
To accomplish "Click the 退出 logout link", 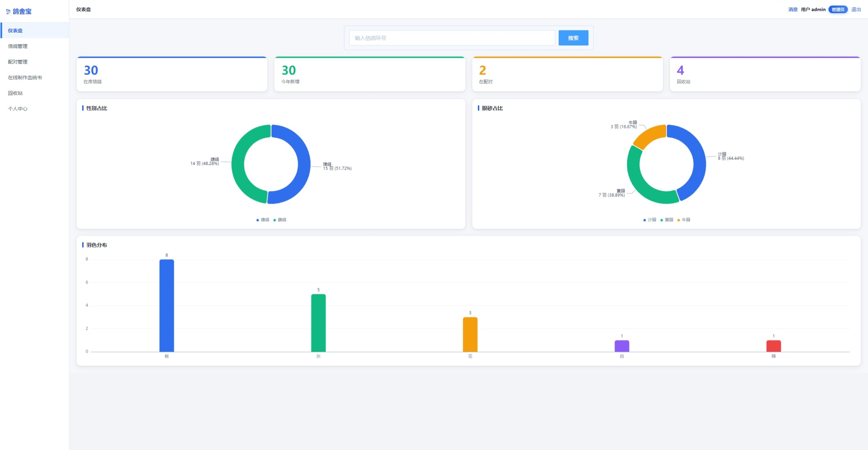I will click(856, 10).
